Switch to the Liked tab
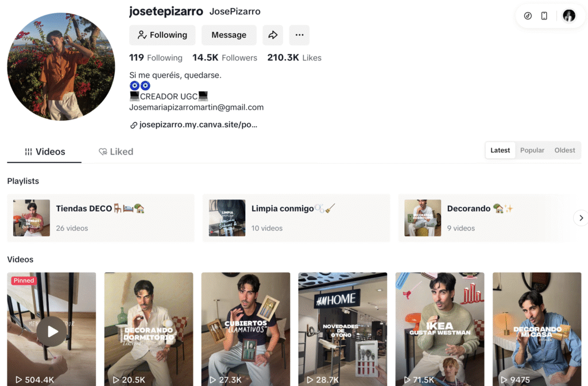588x386 pixels. [x=116, y=152]
